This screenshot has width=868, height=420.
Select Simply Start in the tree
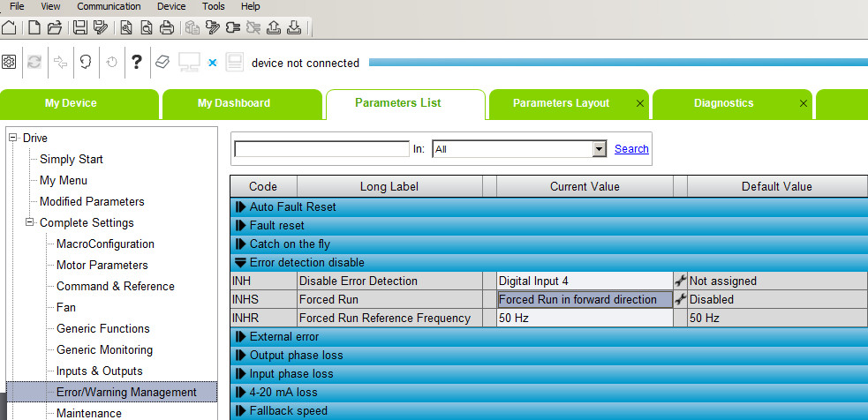[72, 160]
